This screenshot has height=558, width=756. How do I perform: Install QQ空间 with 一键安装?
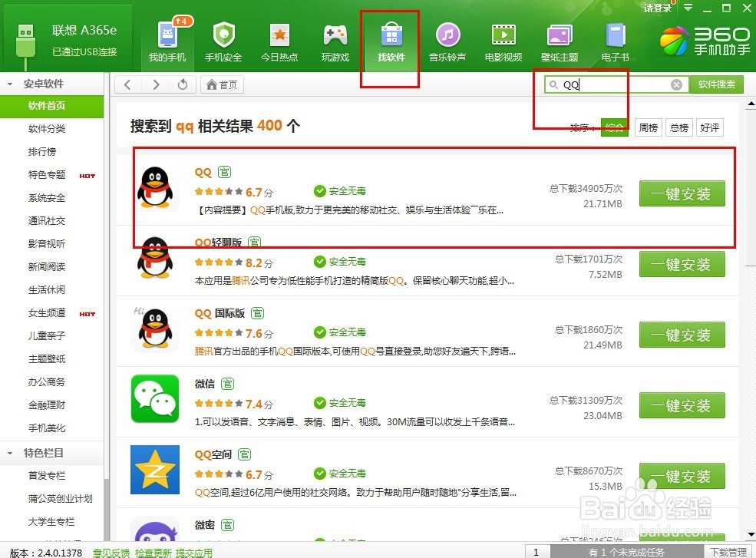[682, 476]
